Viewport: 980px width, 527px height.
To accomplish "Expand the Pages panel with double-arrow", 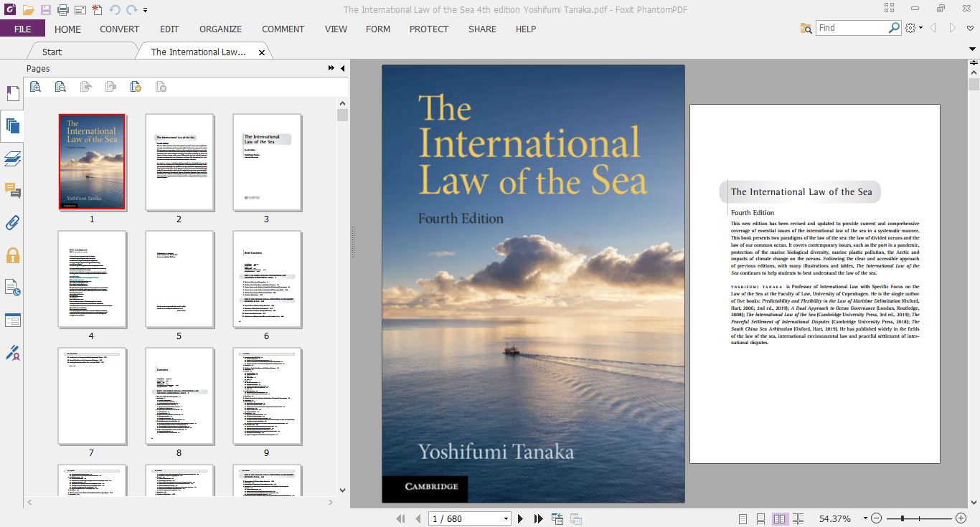I will coord(331,68).
